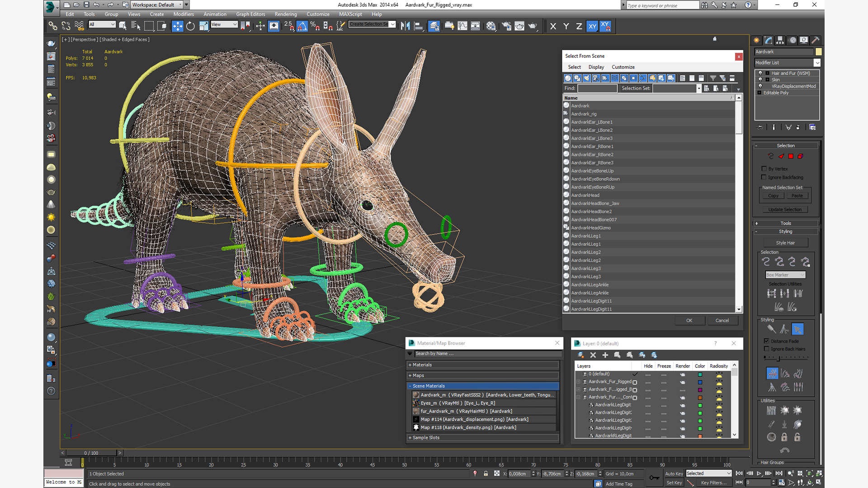This screenshot has width=868, height=488.
Task: Open the Rendering menu
Action: point(286,14)
